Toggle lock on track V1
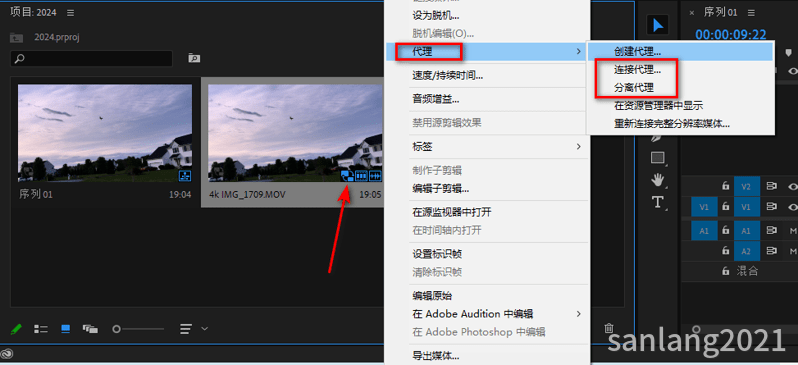Viewport: 798px width, 365px height. coord(725,207)
